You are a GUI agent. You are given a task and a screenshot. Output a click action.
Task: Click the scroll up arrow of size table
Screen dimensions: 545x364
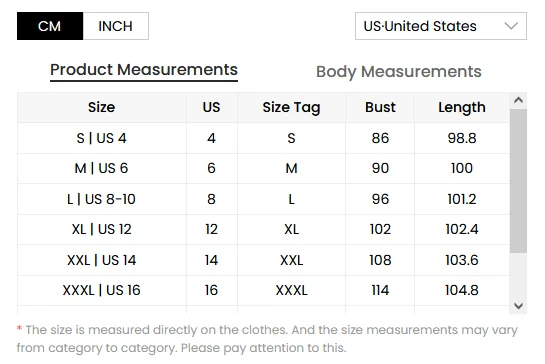coord(518,100)
